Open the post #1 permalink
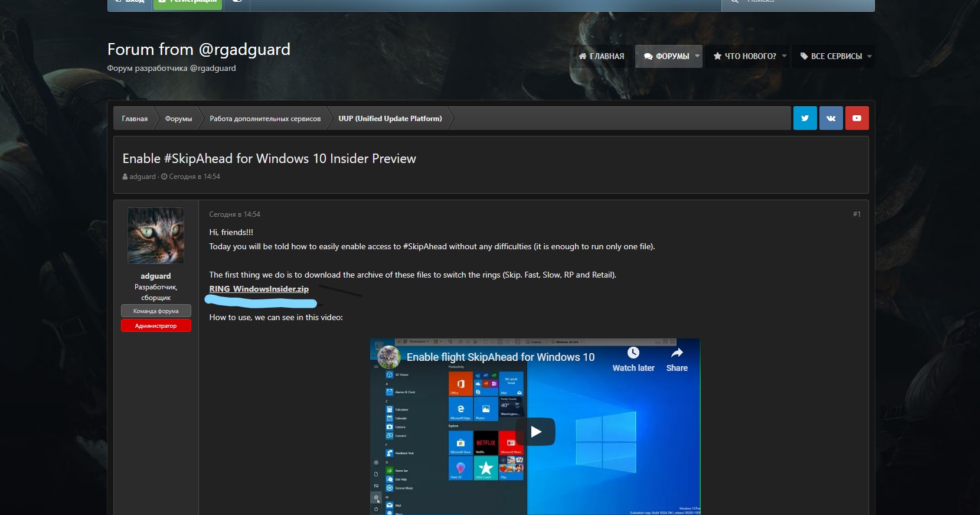 pos(857,214)
